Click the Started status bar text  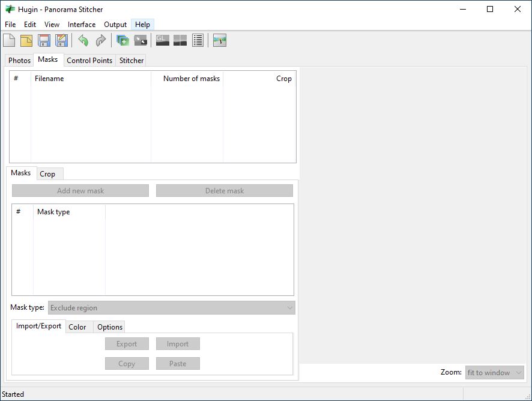tap(13, 394)
